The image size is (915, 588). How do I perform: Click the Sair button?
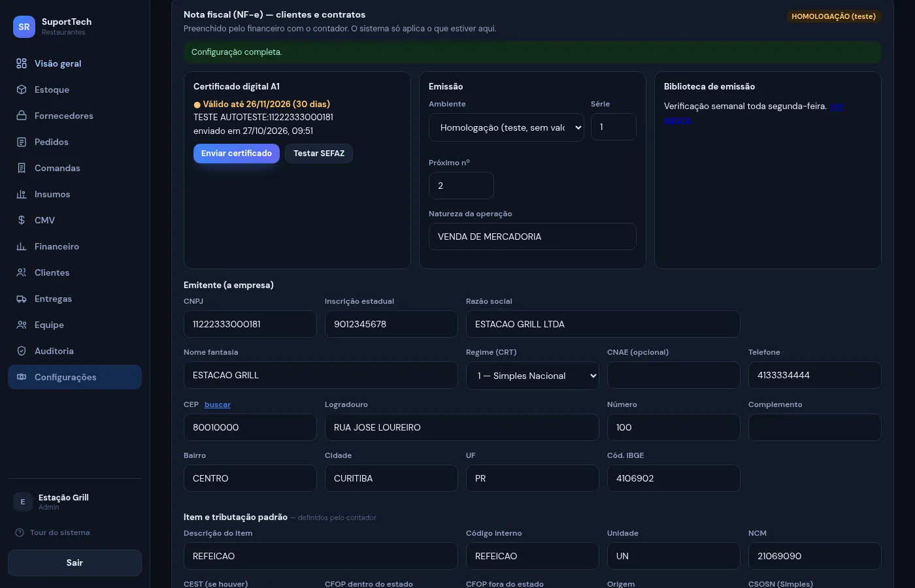(75, 563)
